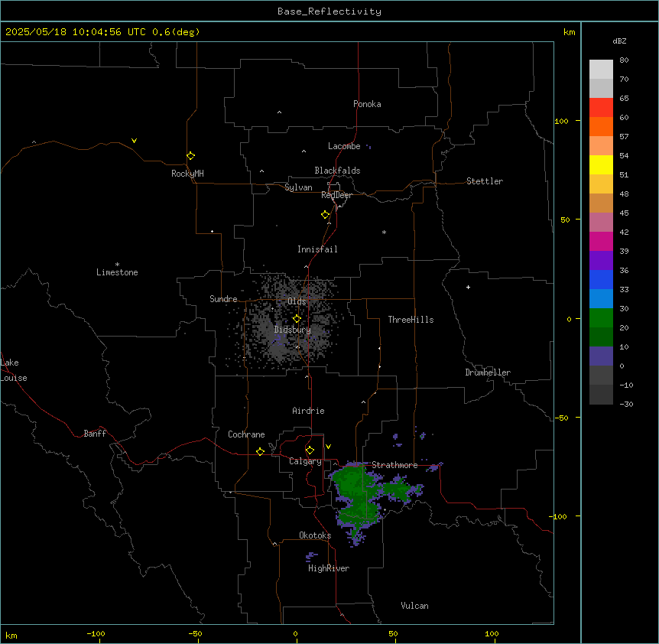The width and height of the screenshot is (659, 644).
Task: Click the Banff label
Action: click(95, 434)
